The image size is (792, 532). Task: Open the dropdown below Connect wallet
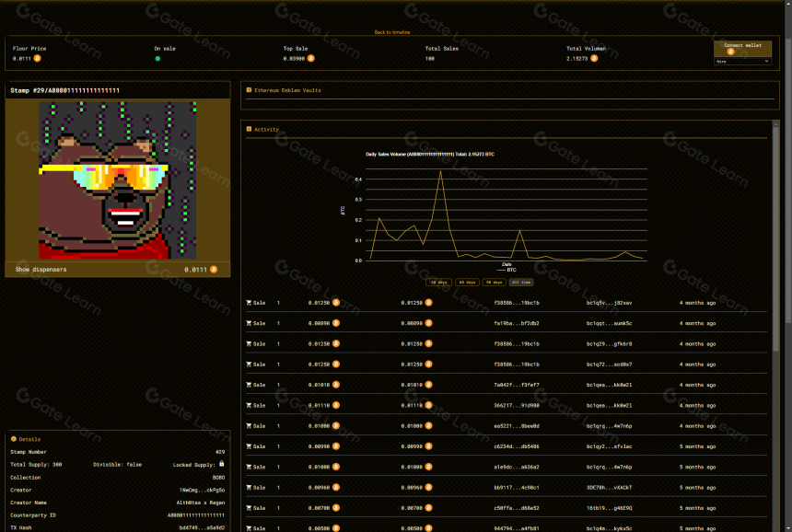point(742,61)
